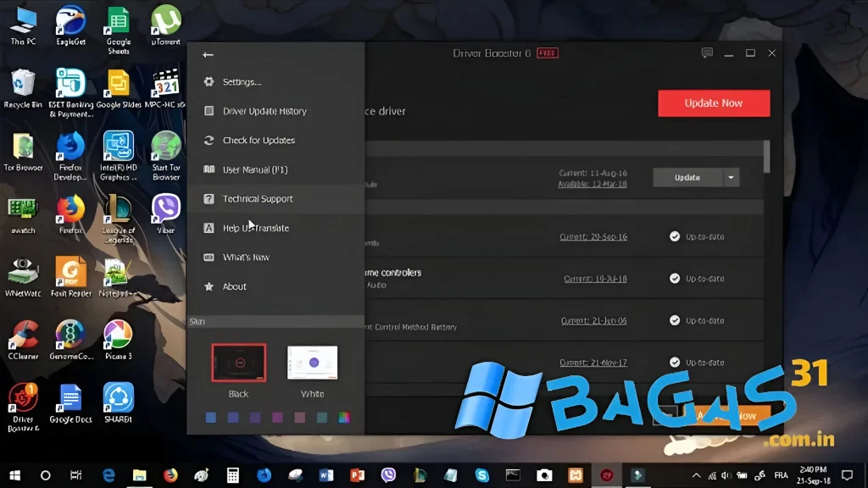Select the Black skin thumbnail

[238, 363]
